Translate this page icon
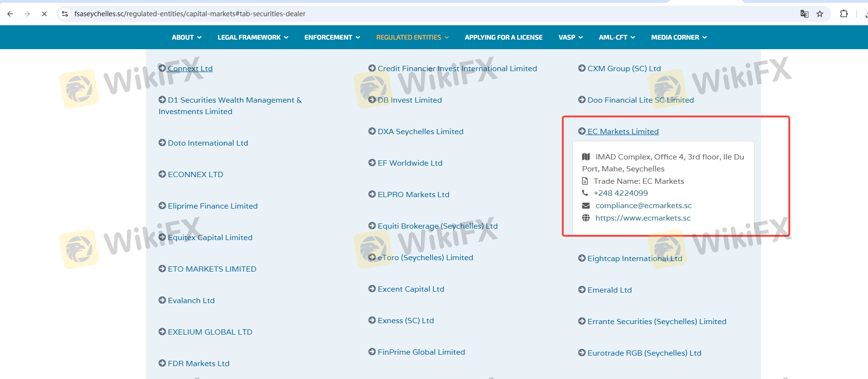868x379 pixels. [x=805, y=14]
